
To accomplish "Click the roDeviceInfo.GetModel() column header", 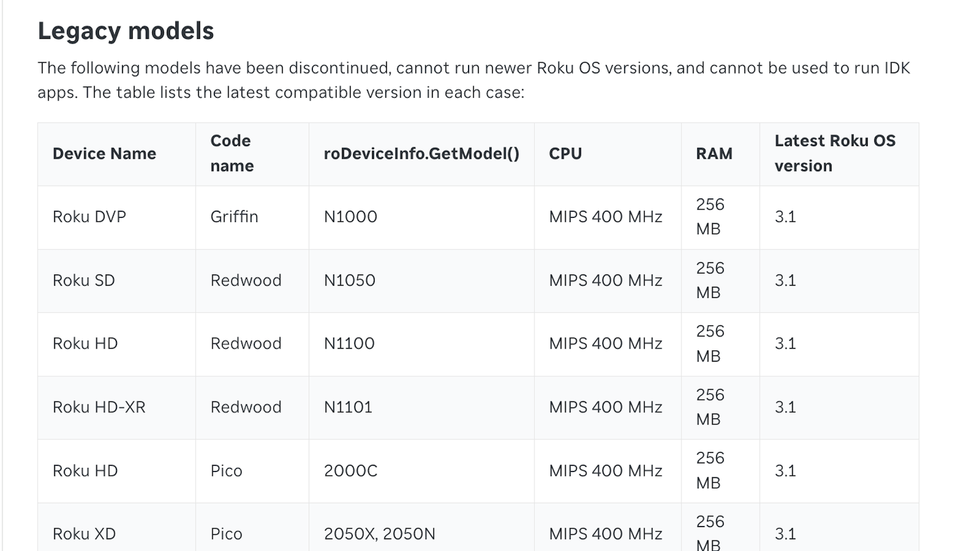I will [x=422, y=154].
